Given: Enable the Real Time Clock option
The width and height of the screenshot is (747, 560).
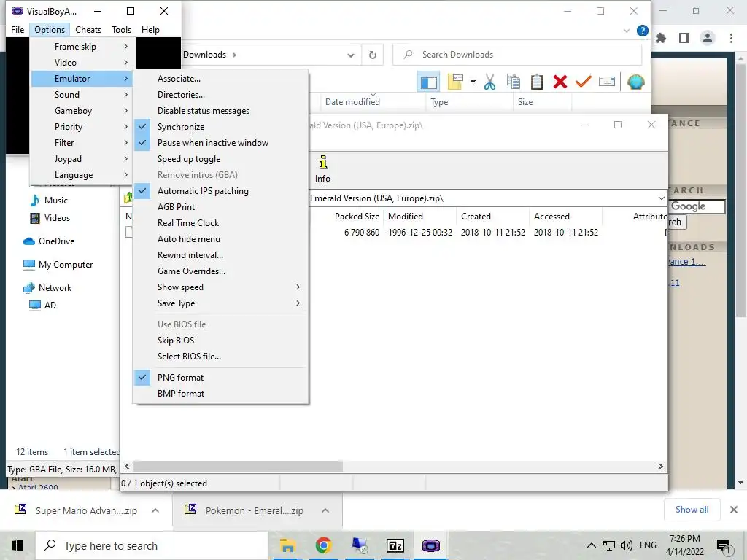Looking at the screenshot, I should click(x=220, y=223).
